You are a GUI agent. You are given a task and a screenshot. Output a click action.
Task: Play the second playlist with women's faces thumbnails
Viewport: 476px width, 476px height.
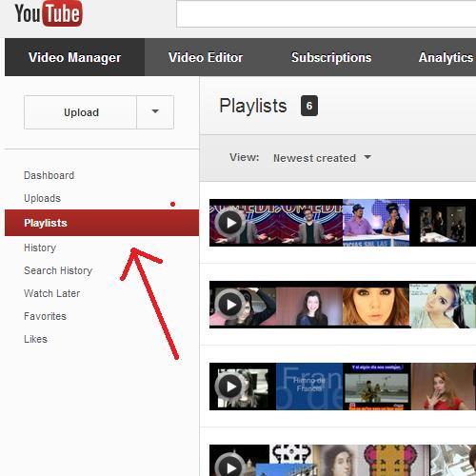[x=231, y=305]
